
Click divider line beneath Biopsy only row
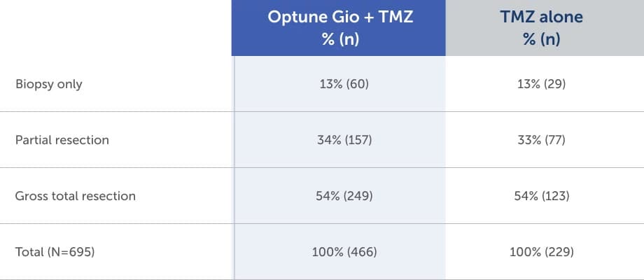tap(115, 111)
